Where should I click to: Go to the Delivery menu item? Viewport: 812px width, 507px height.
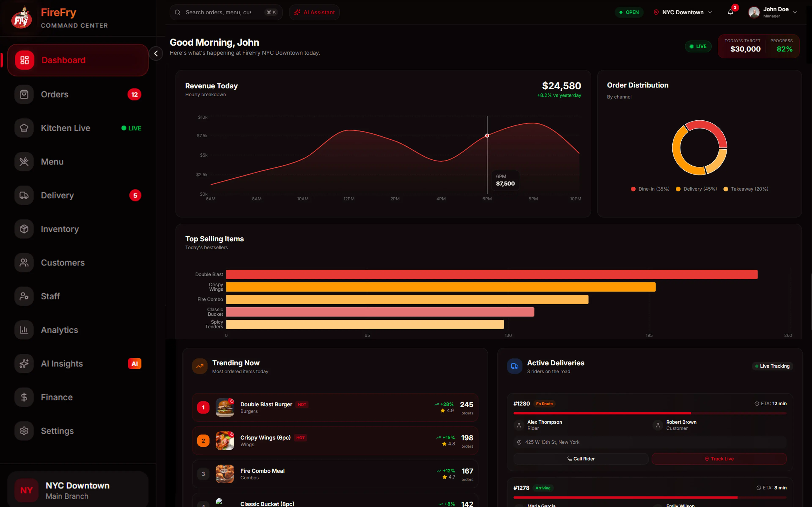point(78,195)
